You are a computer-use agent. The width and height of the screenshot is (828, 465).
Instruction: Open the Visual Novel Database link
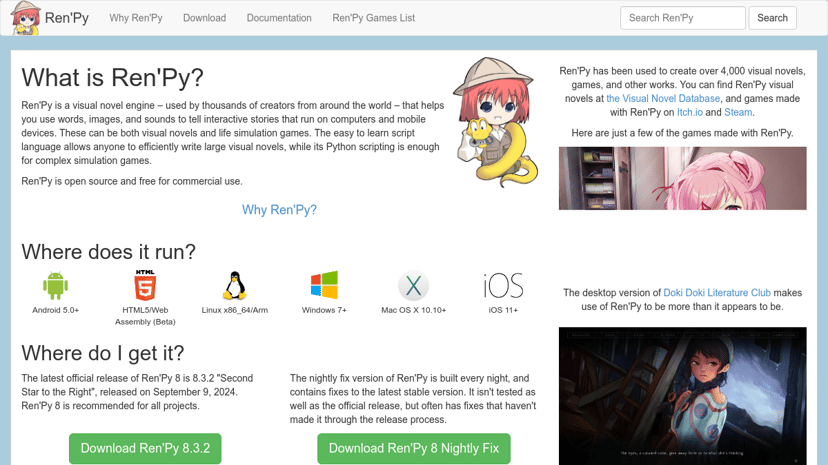[663, 98]
